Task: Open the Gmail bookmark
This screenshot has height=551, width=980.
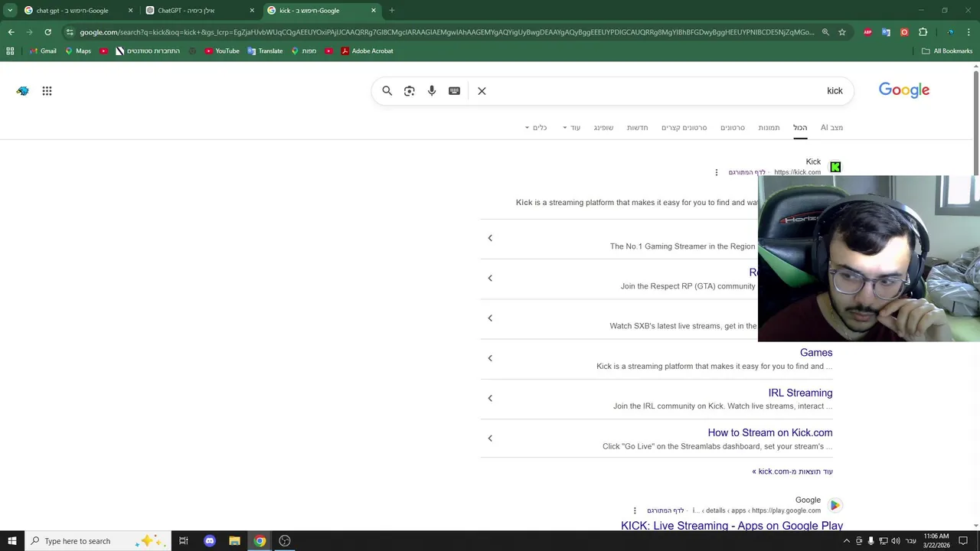Action: click(43, 51)
